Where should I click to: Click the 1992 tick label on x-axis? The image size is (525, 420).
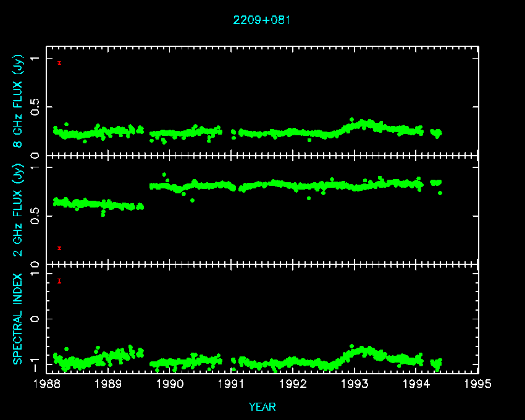293,384
